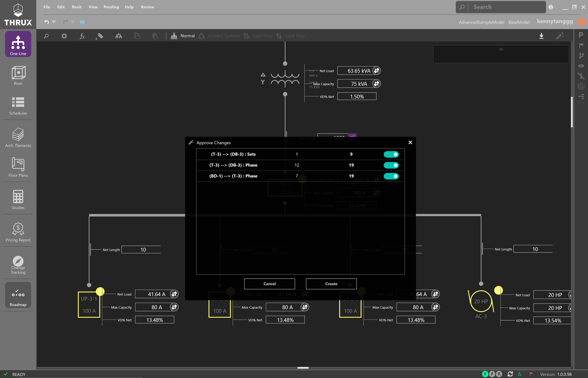Select the AC-3 20 HP motor symbol

481,301
